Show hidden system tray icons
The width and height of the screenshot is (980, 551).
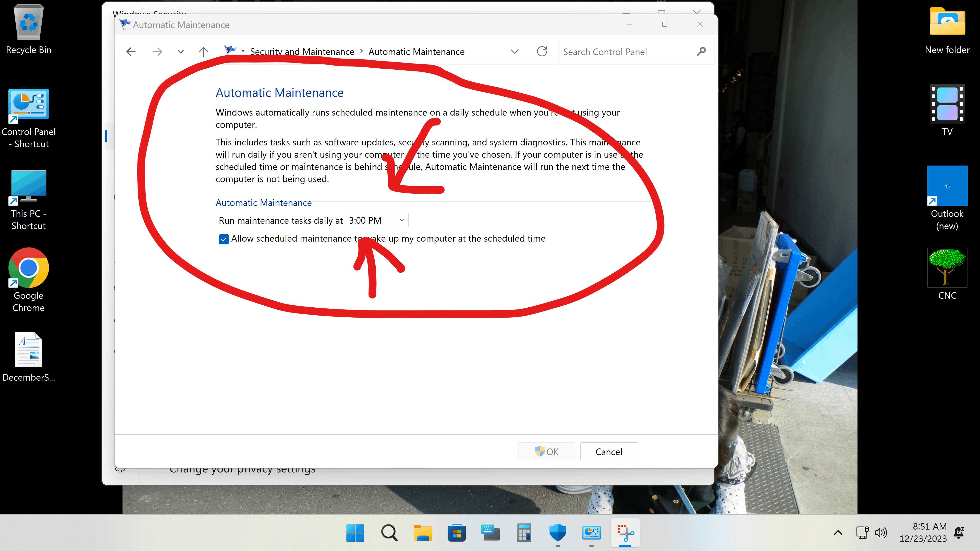point(838,533)
